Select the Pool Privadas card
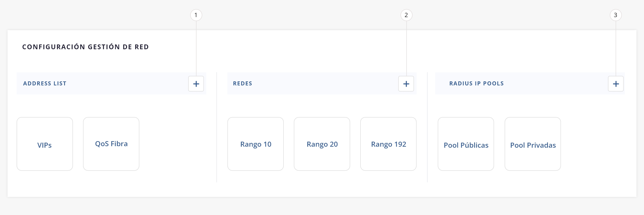 pos(533,144)
